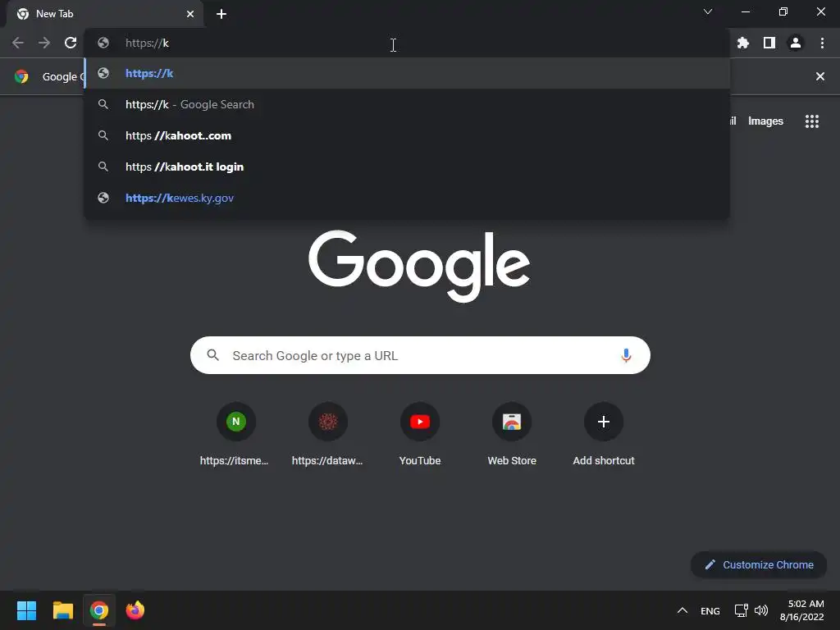Open the YouTube shortcut

(420, 434)
